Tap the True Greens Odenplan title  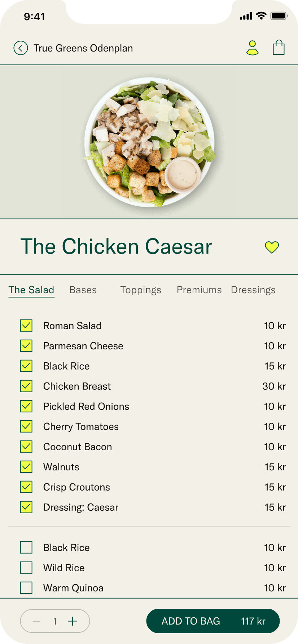[83, 48]
